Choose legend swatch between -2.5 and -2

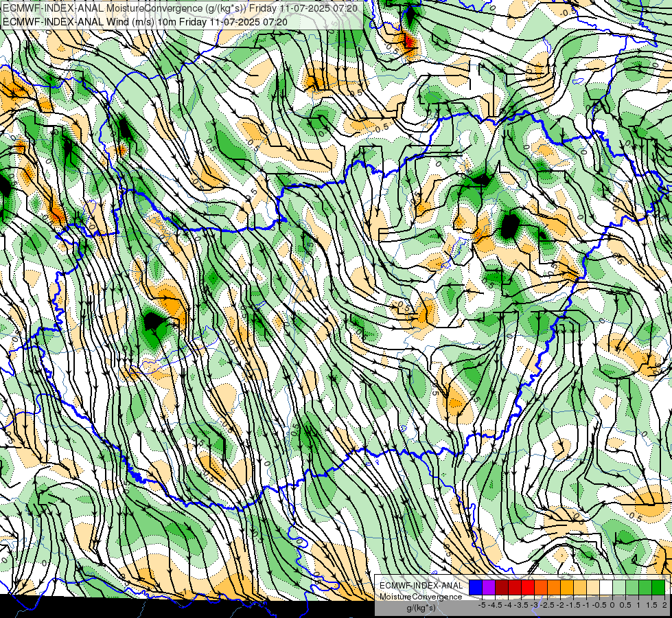554,587
